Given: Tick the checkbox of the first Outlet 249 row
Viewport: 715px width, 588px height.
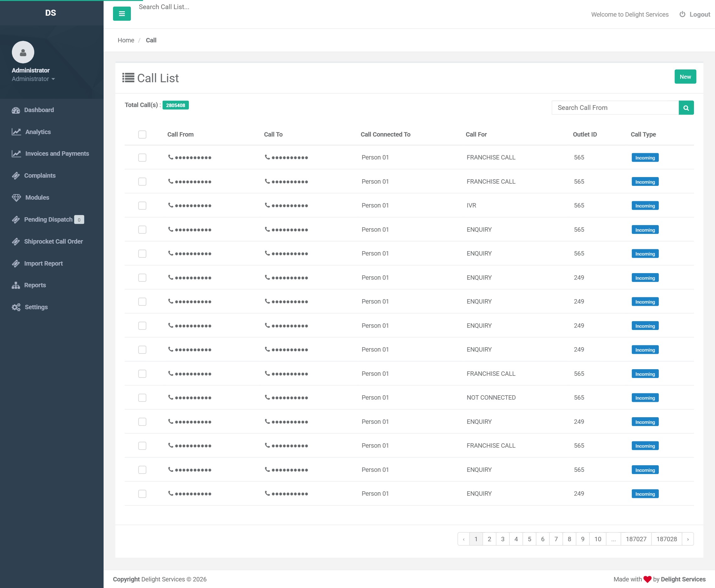Looking at the screenshot, I should [142, 278].
